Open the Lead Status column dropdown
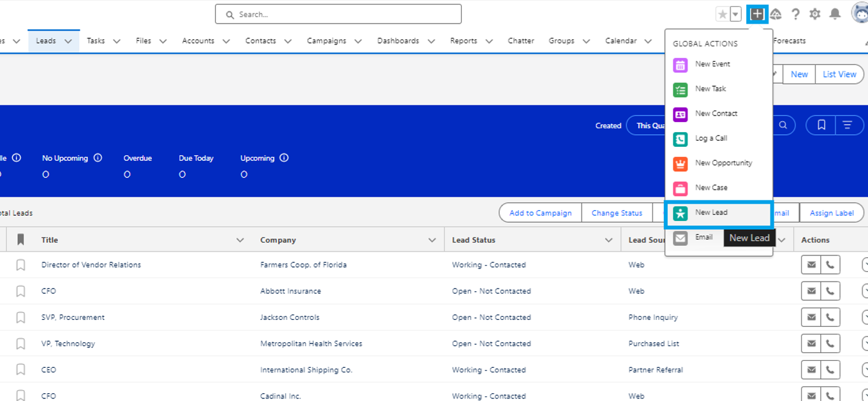The width and height of the screenshot is (868, 401). pyautogui.click(x=608, y=239)
